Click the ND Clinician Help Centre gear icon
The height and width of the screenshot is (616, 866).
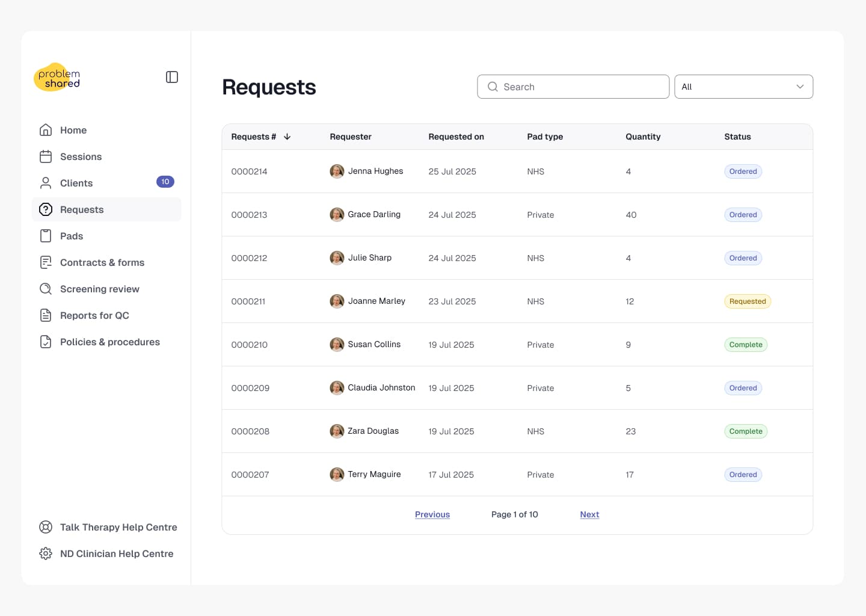(46, 553)
